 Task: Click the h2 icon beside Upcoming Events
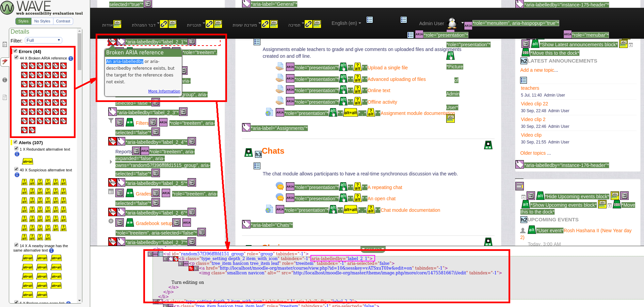click(524, 220)
